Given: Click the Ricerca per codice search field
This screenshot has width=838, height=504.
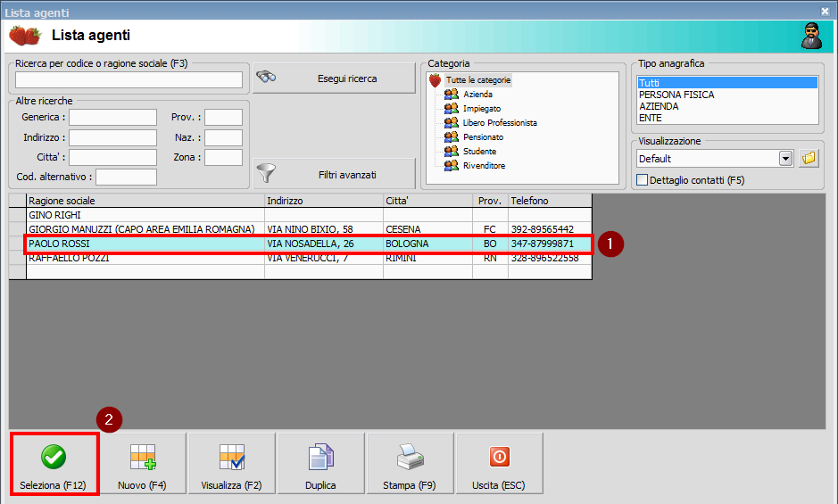Looking at the screenshot, I should [129, 80].
